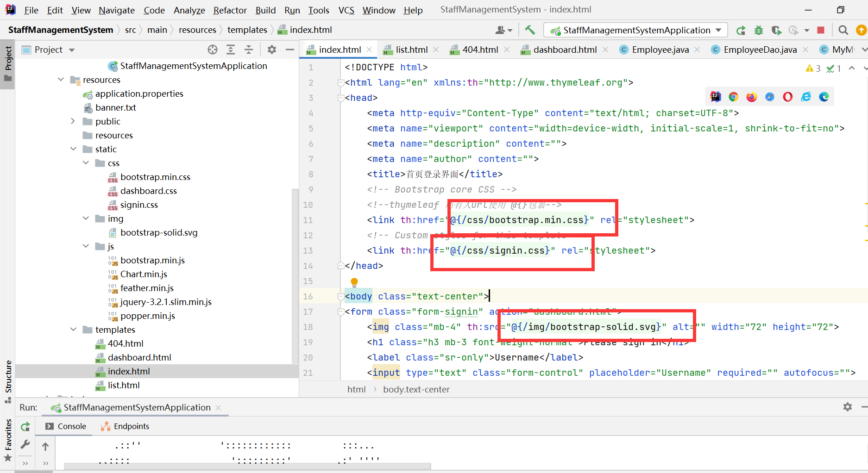The width and height of the screenshot is (868, 473).
Task: Expand all in Project panel
Action: [231, 50]
